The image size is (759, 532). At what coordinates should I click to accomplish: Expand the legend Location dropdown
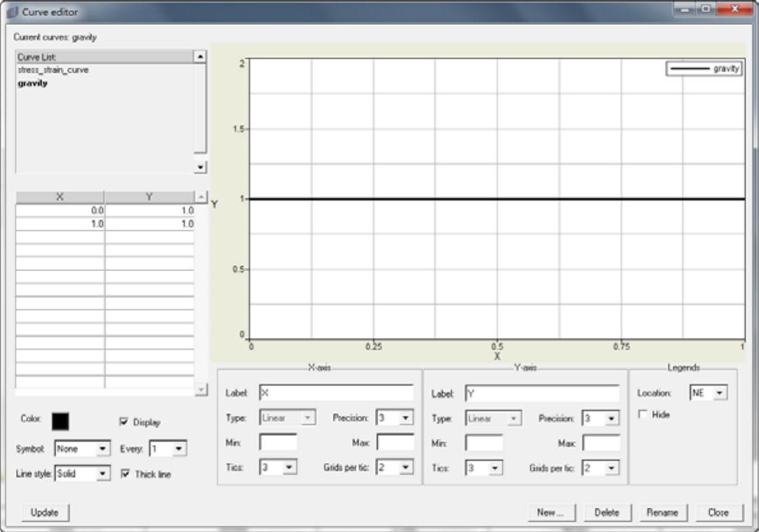(721, 393)
